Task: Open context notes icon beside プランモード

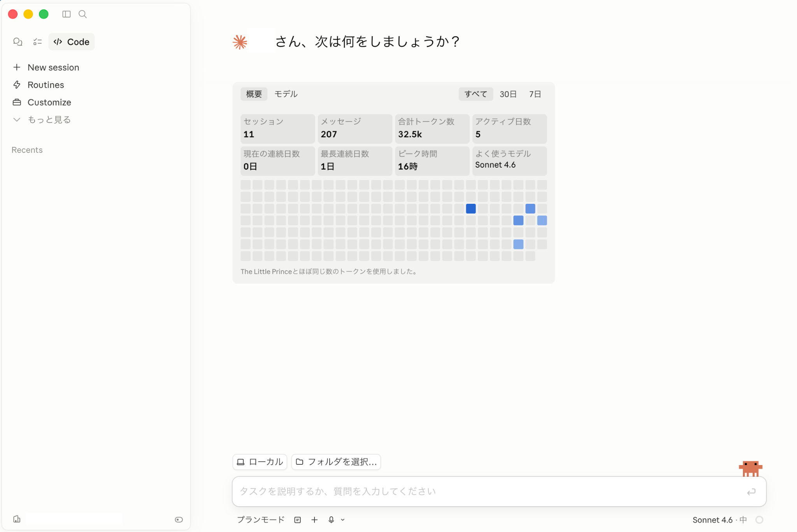Action: point(297,520)
